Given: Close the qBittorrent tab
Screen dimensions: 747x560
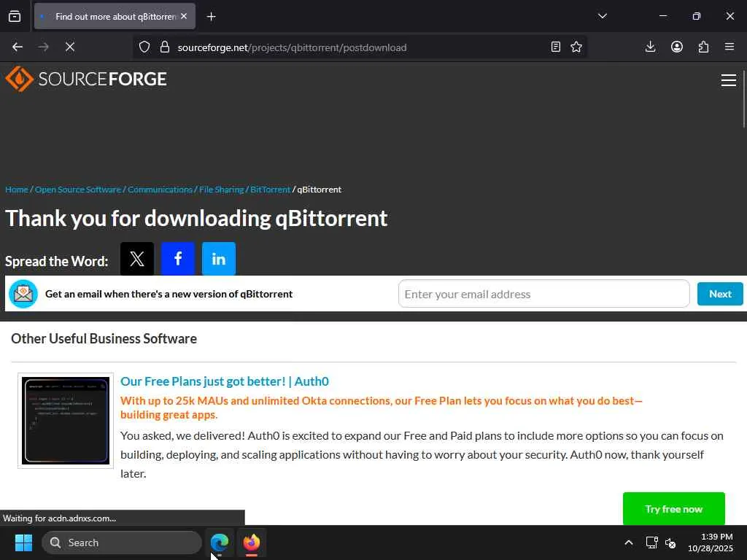Looking at the screenshot, I should pyautogui.click(x=184, y=16).
